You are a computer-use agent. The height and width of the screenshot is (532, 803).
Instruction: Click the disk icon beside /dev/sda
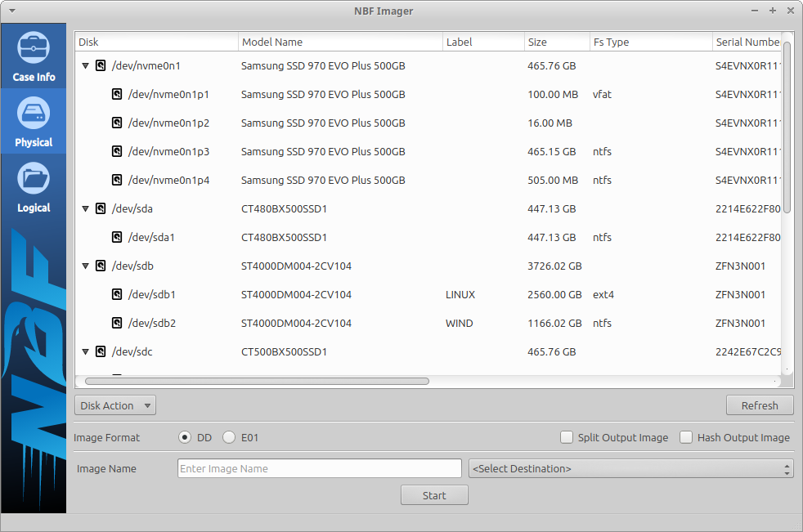click(x=101, y=209)
